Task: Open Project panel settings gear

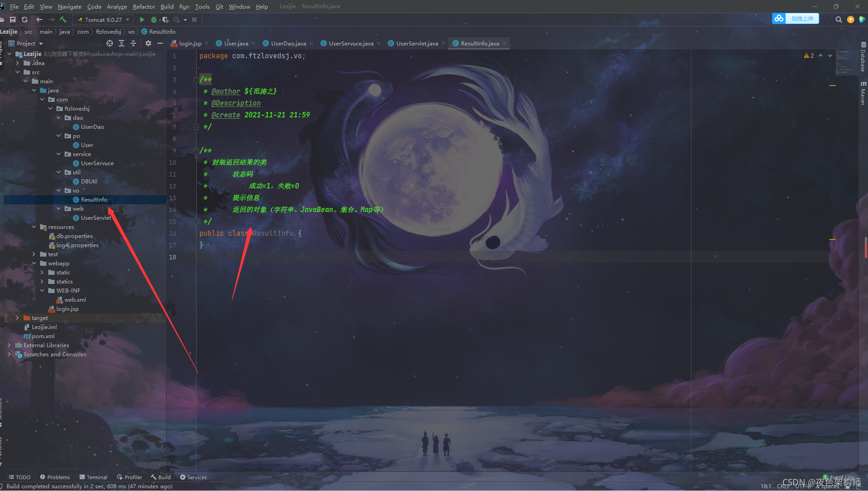Action: tap(148, 43)
